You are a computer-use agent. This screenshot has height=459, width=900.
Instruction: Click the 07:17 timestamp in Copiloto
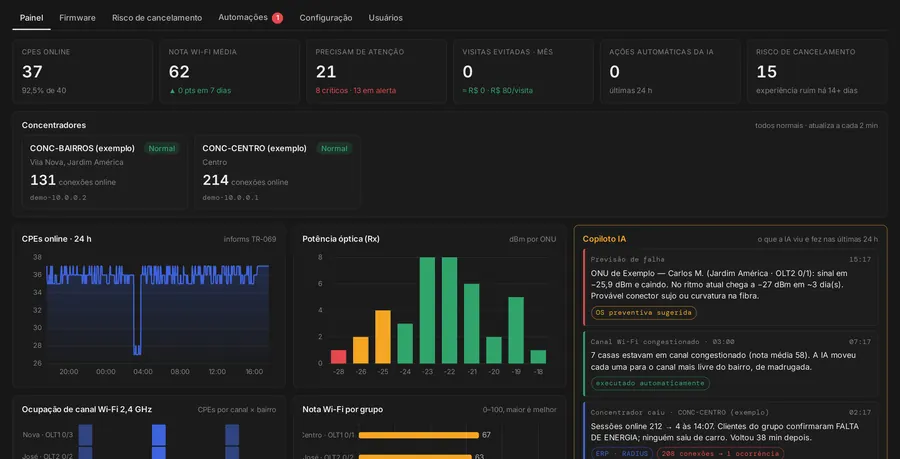click(860, 341)
